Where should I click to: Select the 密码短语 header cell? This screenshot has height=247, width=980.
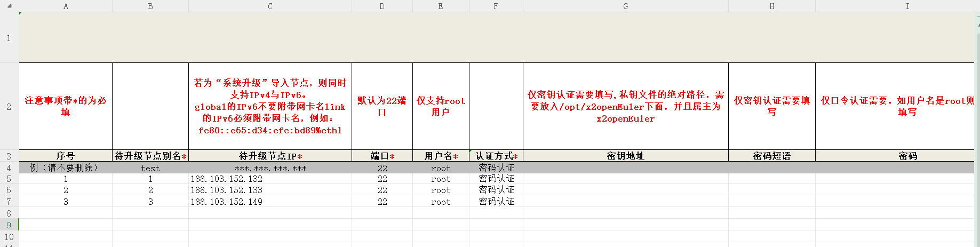[x=771, y=156]
